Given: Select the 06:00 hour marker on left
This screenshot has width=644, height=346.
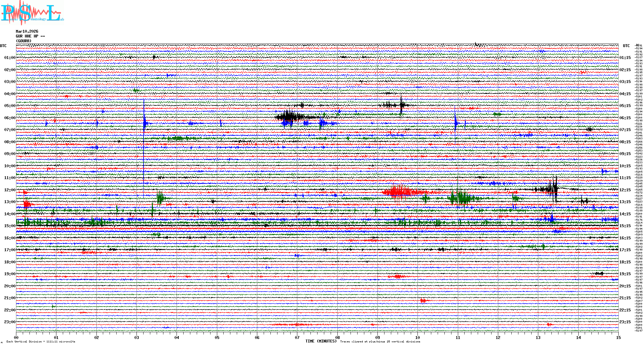Looking at the screenshot, I should point(10,118).
